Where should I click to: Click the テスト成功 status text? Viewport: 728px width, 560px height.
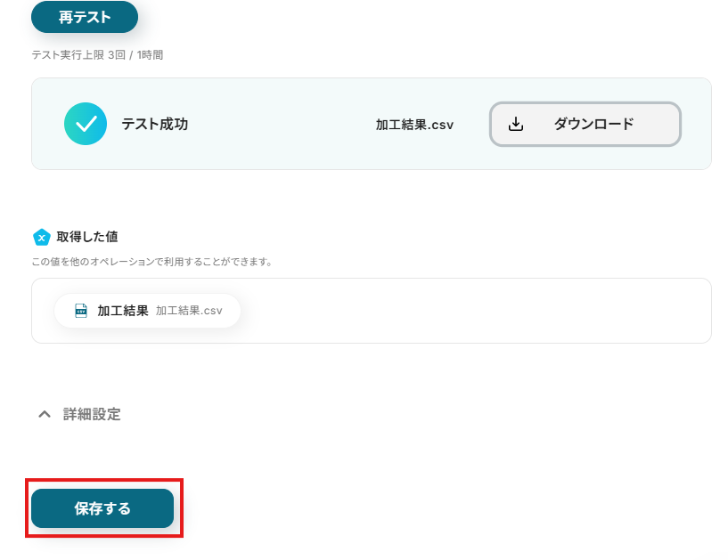[155, 124]
